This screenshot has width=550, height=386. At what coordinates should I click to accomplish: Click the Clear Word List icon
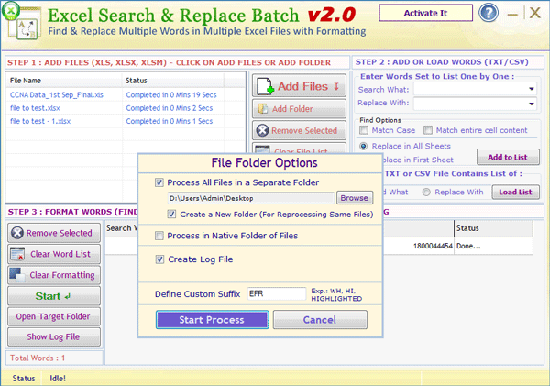coord(17,254)
